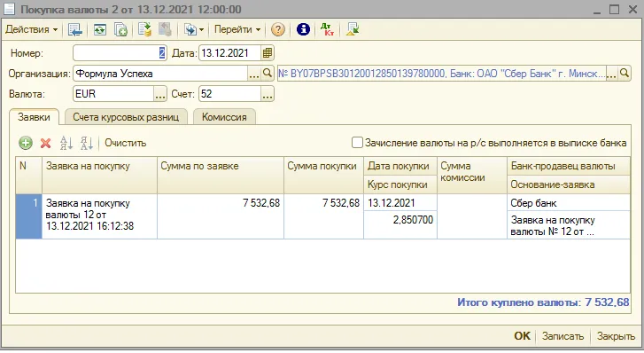Delete row with the red cross icon

tap(45, 143)
